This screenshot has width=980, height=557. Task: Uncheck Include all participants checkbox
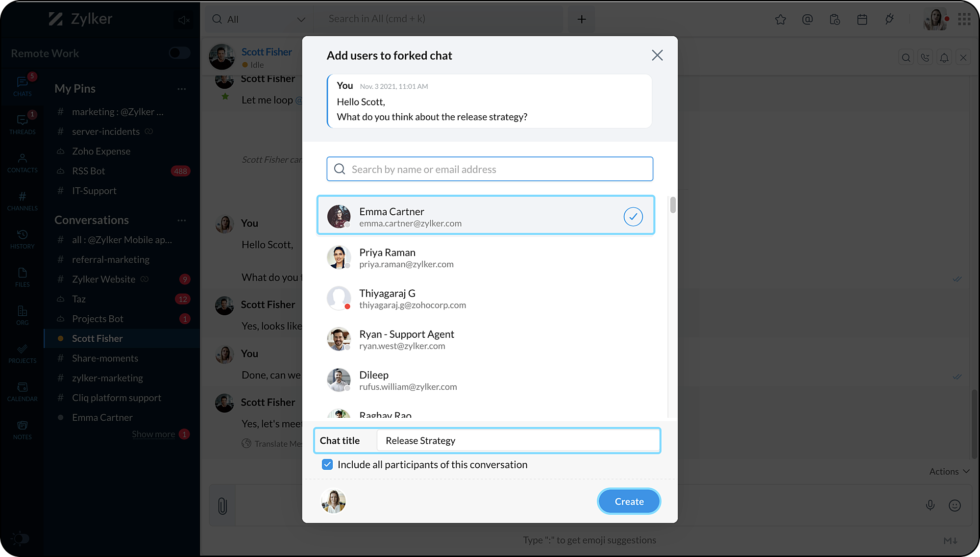(327, 464)
